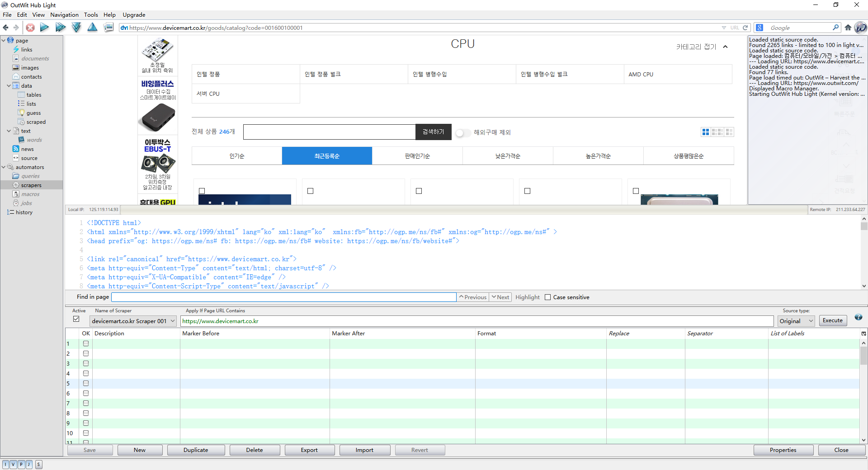This screenshot has height=470, width=868.
Task: Open source in the sidebar tree
Action: (29, 158)
